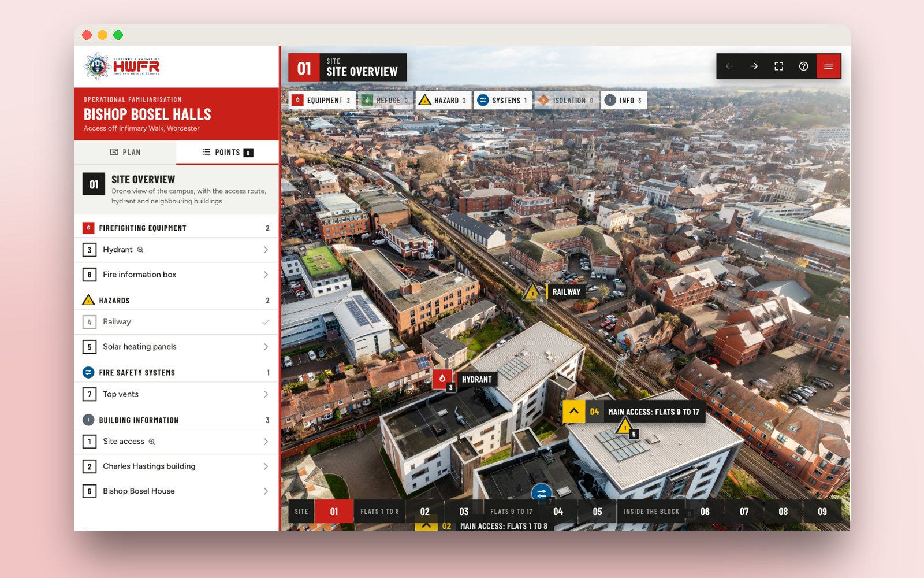Toggle the Hazard filter chip
Image resolution: width=924 pixels, height=578 pixels.
[443, 101]
